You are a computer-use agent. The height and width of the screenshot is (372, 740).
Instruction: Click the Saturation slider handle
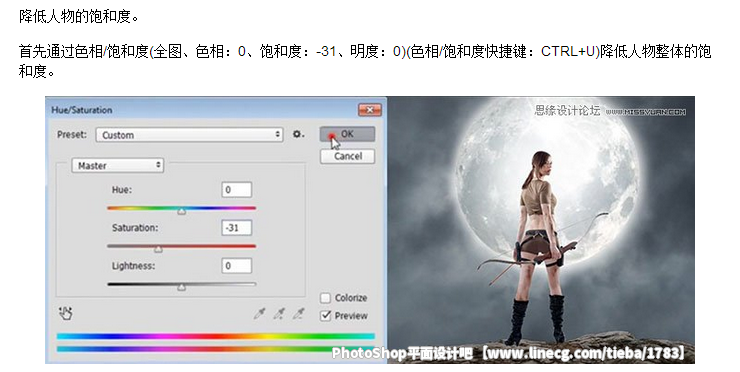tap(158, 249)
